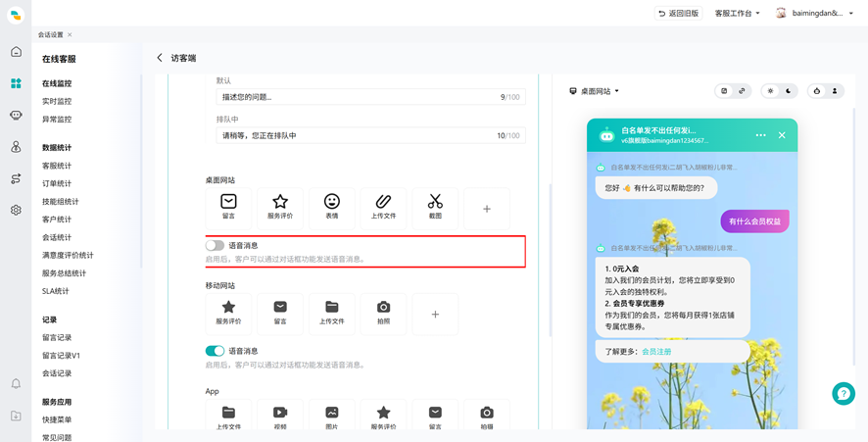Click the app logo at top left
Viewport: 868px width, 442px height.
pos(16,15)
